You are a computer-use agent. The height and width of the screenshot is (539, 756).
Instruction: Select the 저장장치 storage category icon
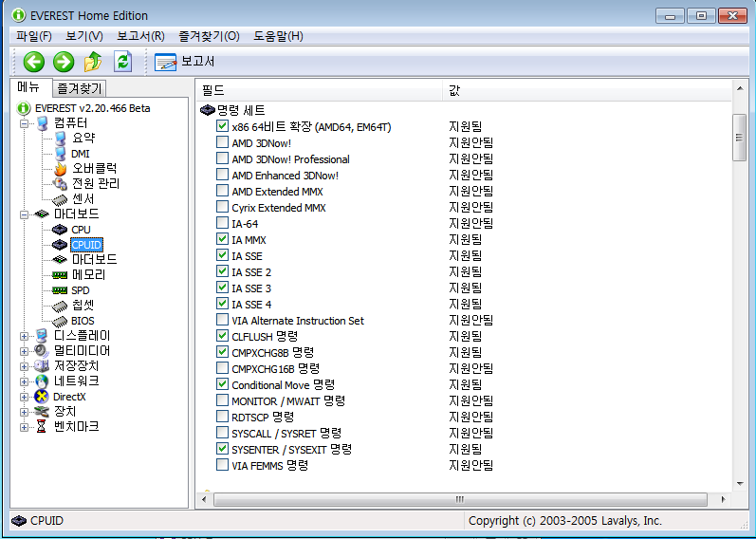[42, 366]
